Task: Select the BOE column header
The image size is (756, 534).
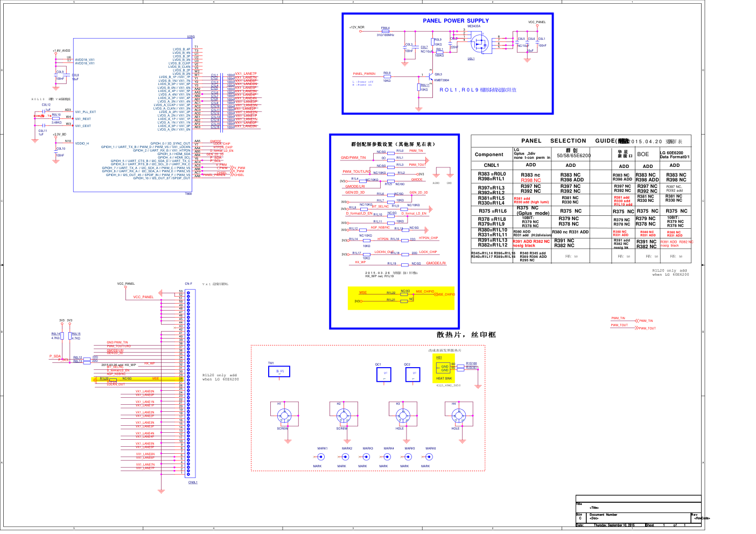Action: pyautogui.click(x=643, y=154)
